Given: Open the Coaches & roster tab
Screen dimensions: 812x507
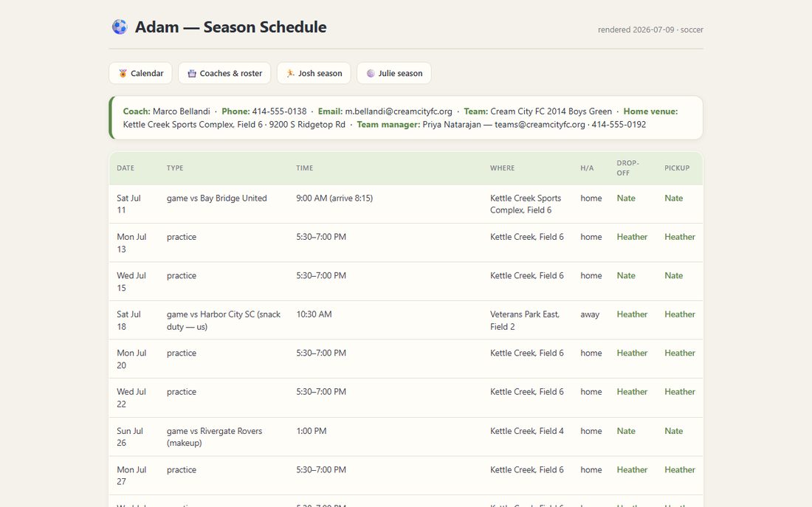Looking at the screenshot, I should point(224,73).
